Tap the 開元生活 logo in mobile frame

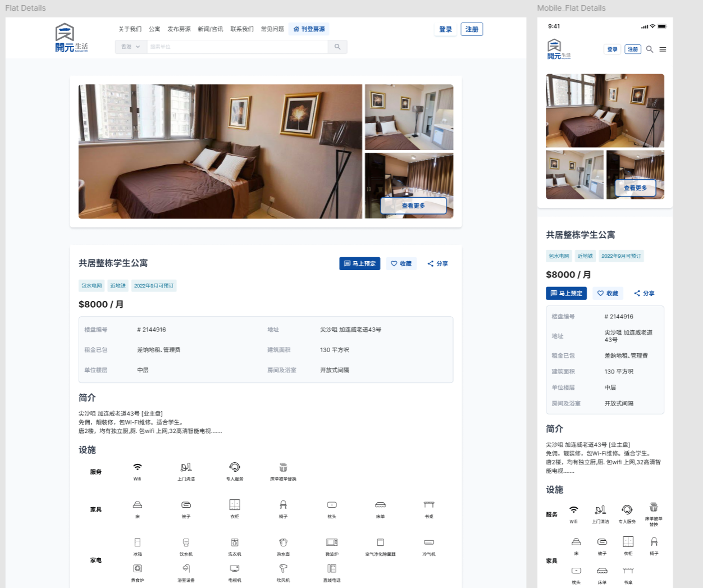559,49
